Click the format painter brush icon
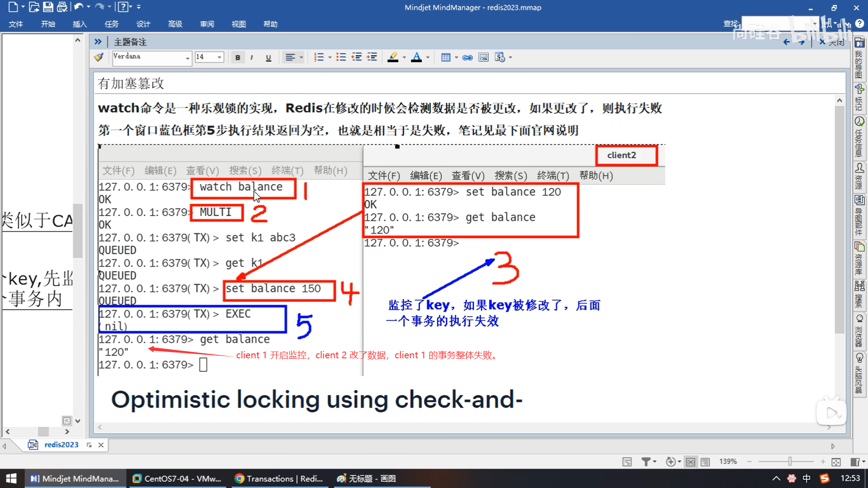 (x=99, y=57)
